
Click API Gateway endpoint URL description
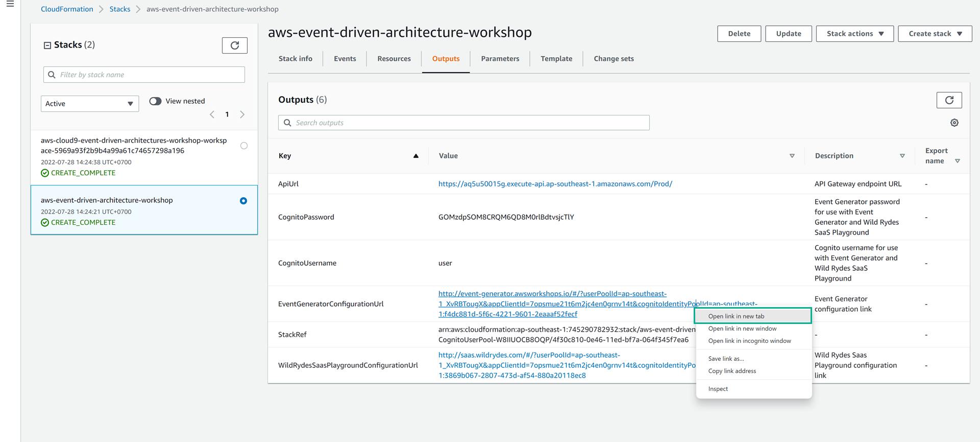(858, 184)
